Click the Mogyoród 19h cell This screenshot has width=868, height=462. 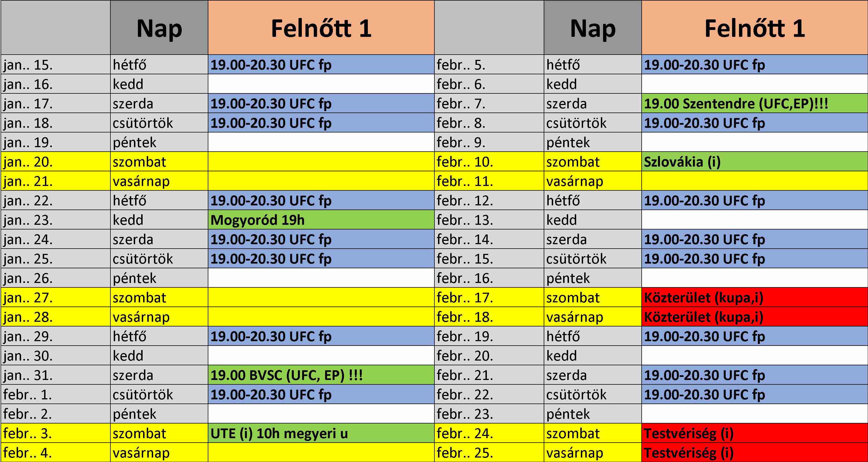pos(321,220)
